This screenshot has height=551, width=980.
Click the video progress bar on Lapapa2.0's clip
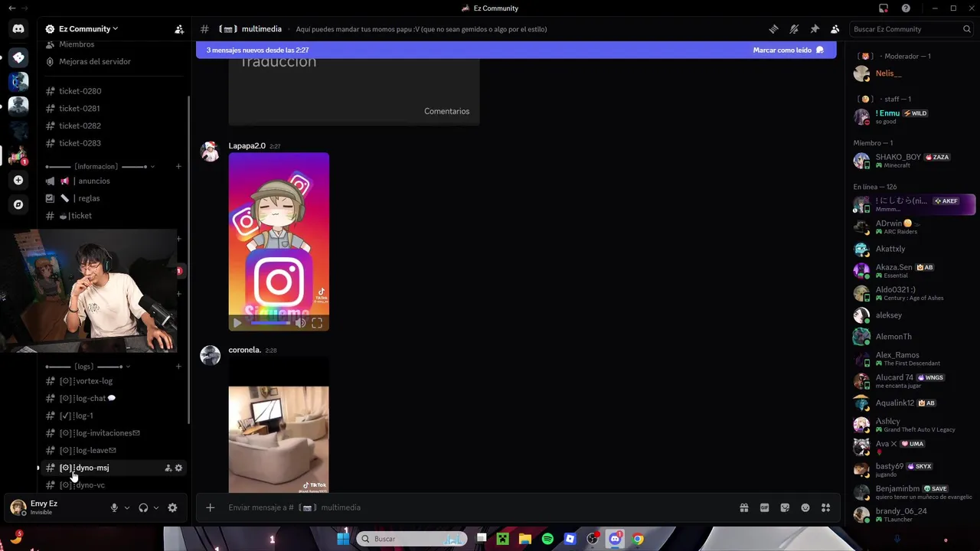tap(270, 323)
